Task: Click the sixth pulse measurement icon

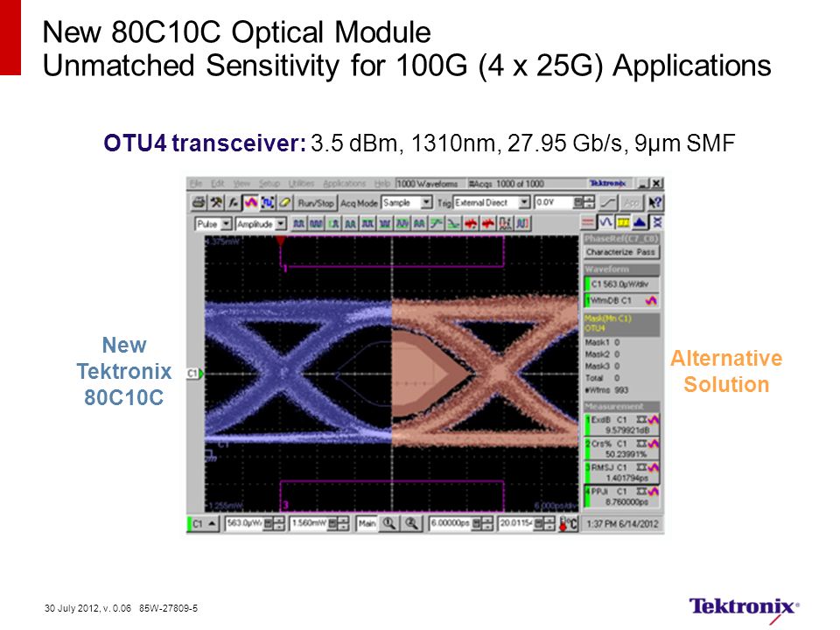Action: (x=384, y=223)
